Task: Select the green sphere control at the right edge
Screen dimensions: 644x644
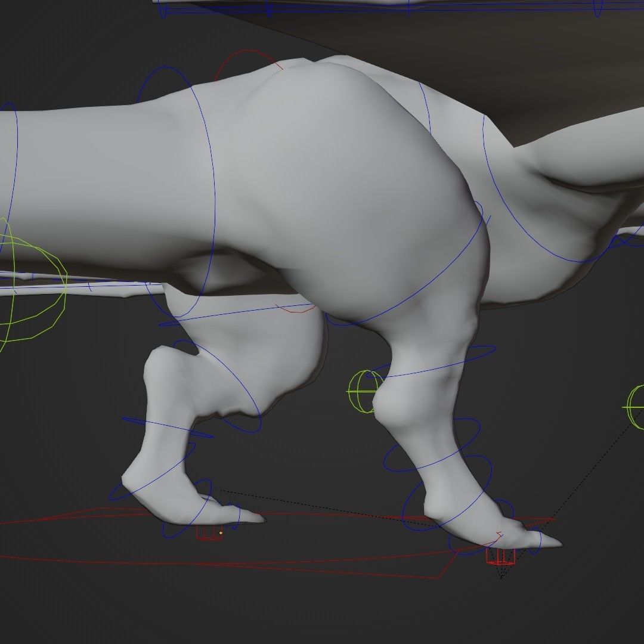Action: coord(634,407)
